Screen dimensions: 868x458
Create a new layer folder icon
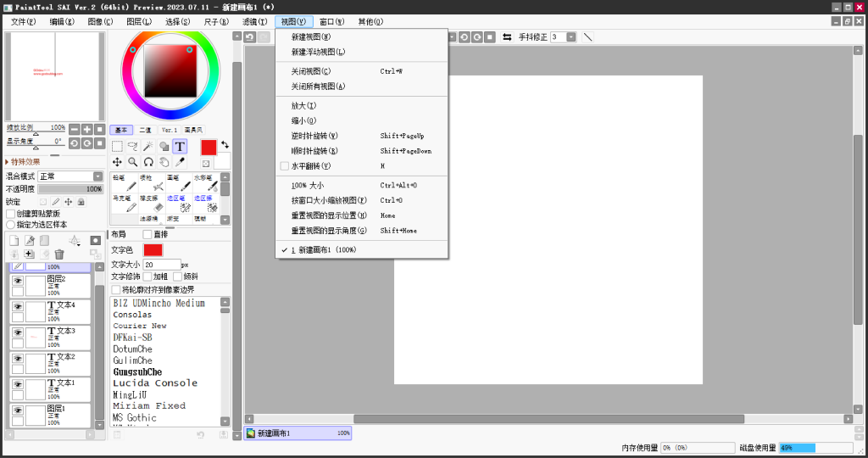(44, 240)
